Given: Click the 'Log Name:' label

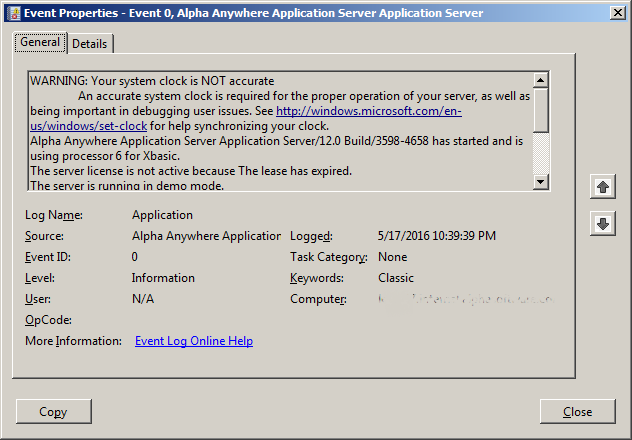Looking at the screenshot, I should pos(54,215).
